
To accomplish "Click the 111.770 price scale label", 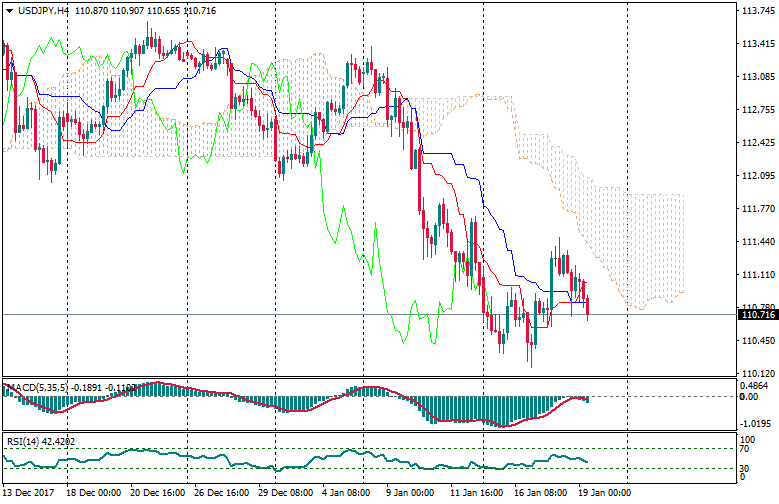I will point(755,209).
